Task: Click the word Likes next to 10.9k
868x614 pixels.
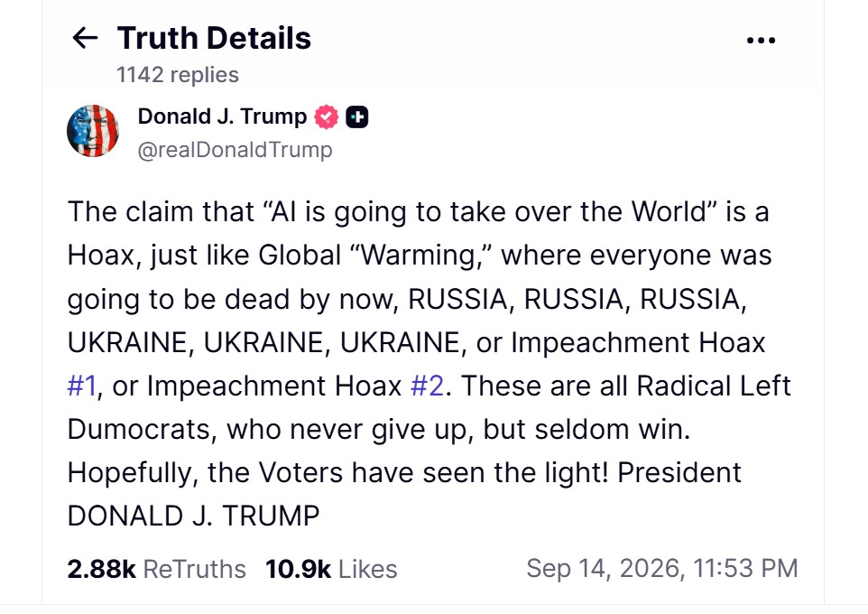Action: [x=367, y=569]
